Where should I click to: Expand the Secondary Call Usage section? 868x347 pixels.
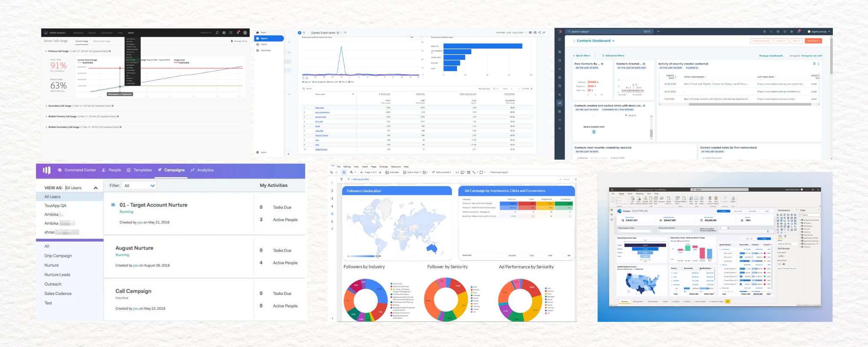(46, 106)
